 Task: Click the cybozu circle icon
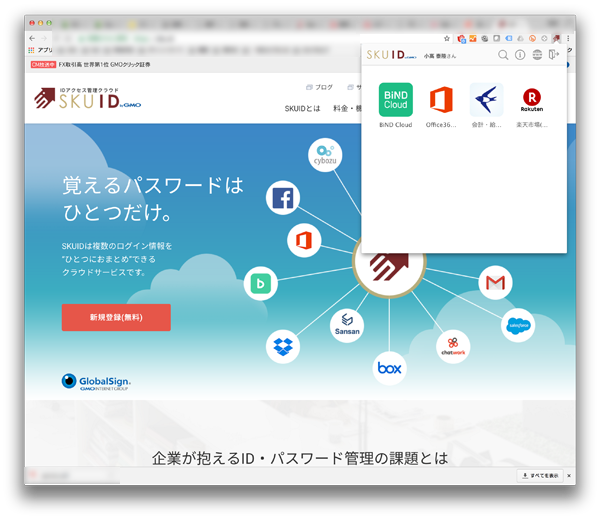tap(325, 155)
